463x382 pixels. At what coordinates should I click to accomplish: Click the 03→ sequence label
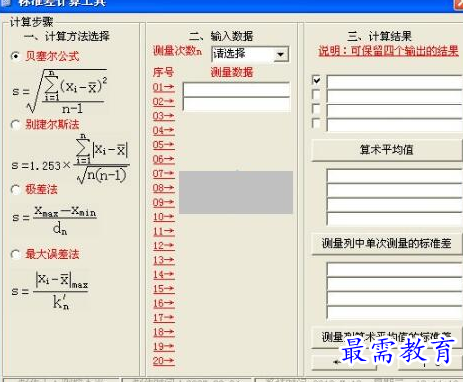pyautogui.click(x=164, y=116)
